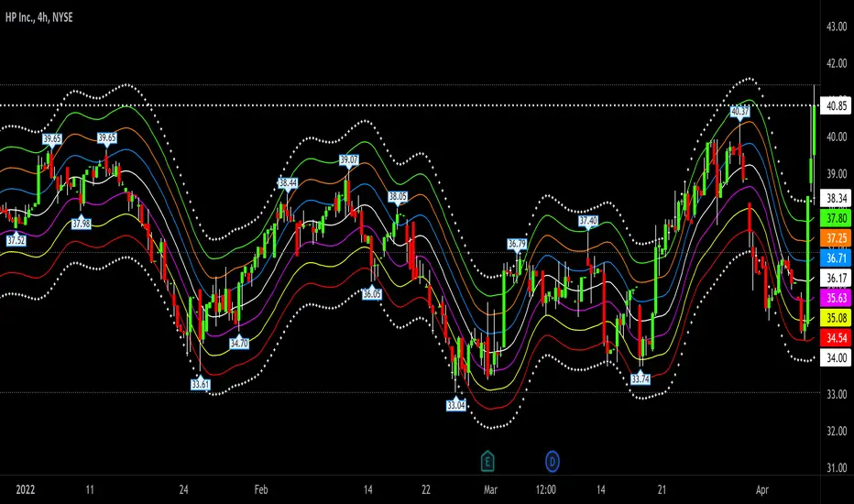Click the earnings E marker icon
This screenshot has height=504, width=854.
[x=487, y=462]
